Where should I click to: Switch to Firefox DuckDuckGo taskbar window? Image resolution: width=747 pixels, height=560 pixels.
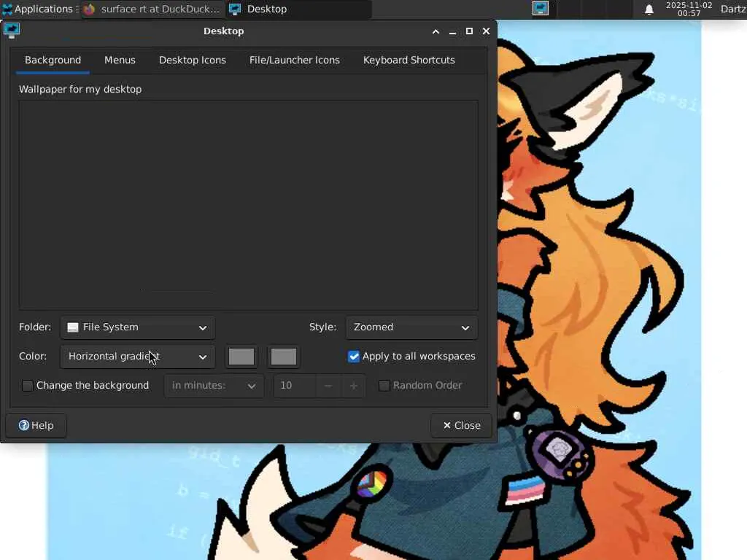point(152,9)
